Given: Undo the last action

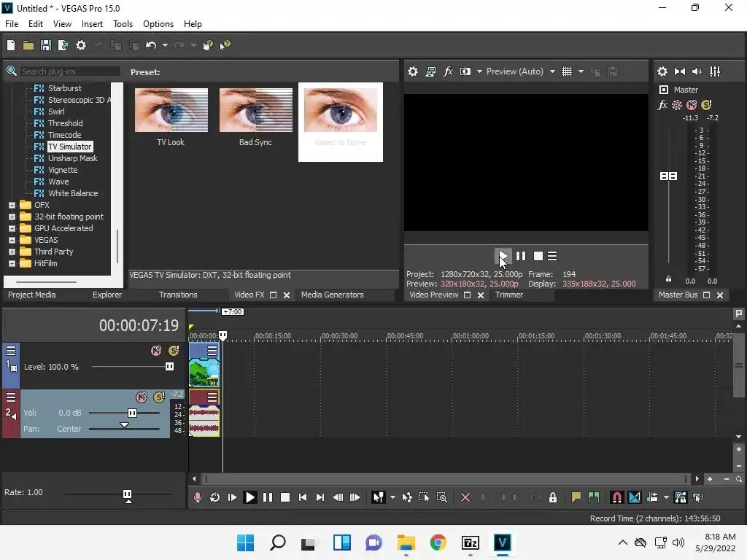Looking at the screenshot, I should [151, 45].
